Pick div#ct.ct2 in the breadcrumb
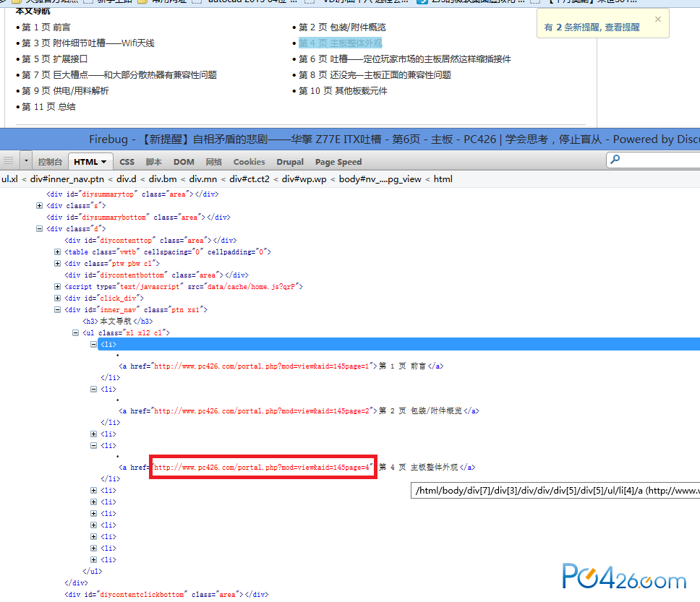The width and height of the screenshot is (700, 602). click(x=249, y=179)
